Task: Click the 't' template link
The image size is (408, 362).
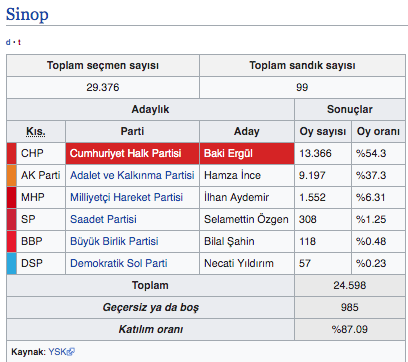Action: (19, 42)
